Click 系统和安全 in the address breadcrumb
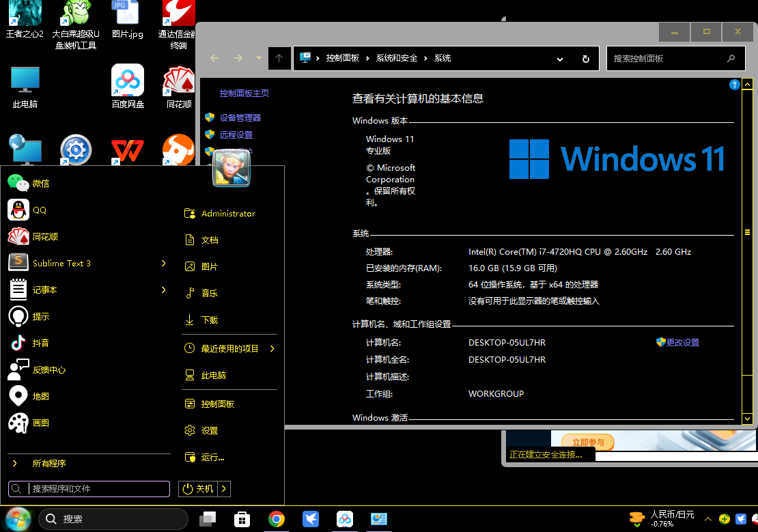Viewport: 758px width, 532px height. point(397,58)
